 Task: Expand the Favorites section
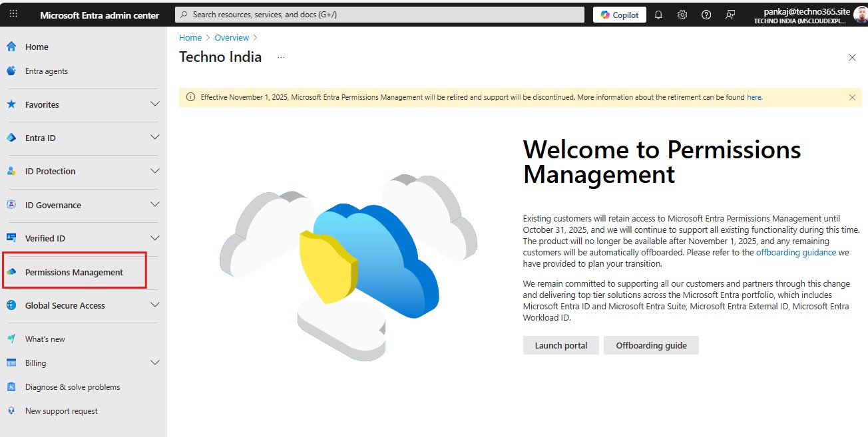pos(154,104)
